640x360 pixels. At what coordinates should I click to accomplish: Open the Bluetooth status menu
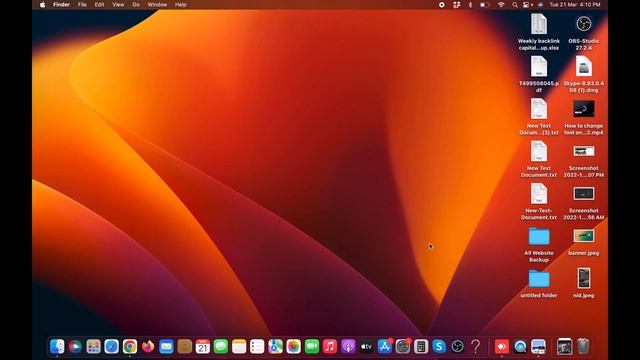tap(470, 5)
